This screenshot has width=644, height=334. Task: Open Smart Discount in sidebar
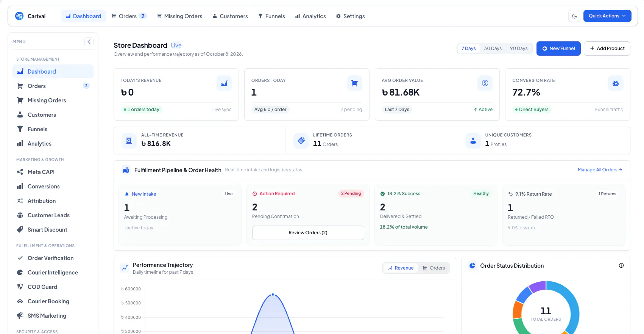point(53,230)
